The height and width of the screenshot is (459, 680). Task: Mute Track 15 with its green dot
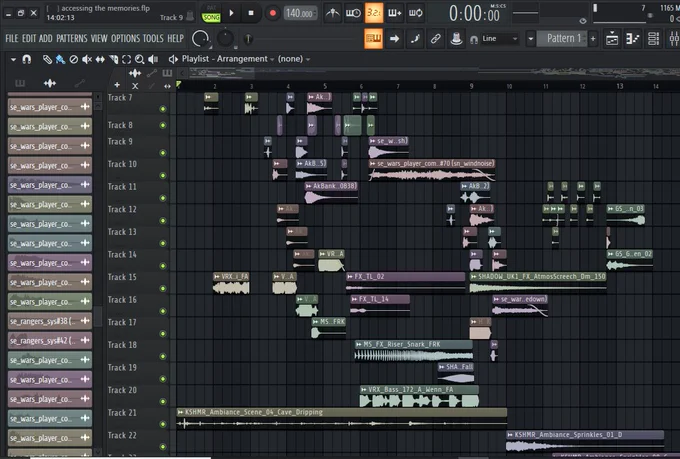click(163, 289)
